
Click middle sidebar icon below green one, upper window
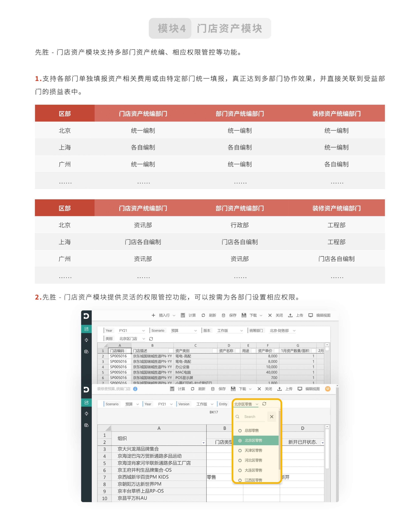coord(86,340)
